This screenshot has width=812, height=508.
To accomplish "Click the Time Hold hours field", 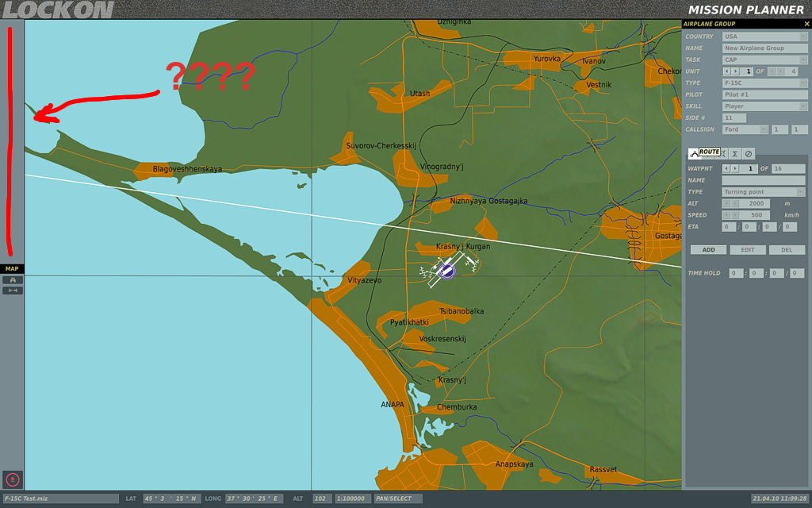I will click(736, 273).
